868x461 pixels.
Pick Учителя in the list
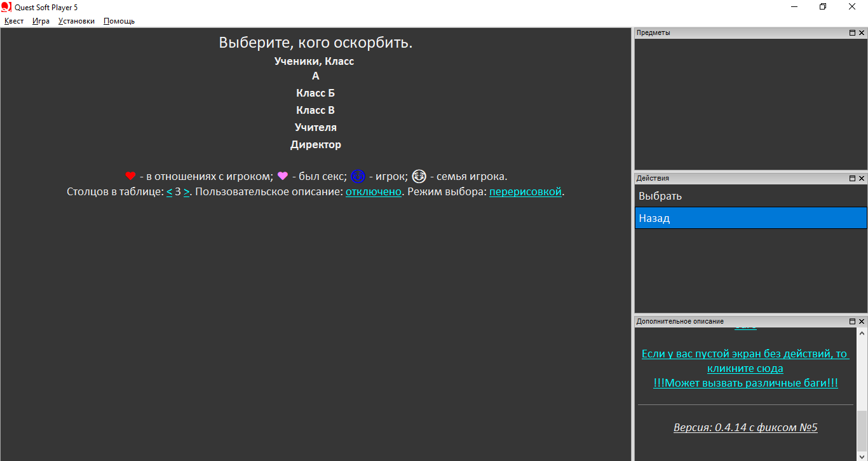[316, 127]
